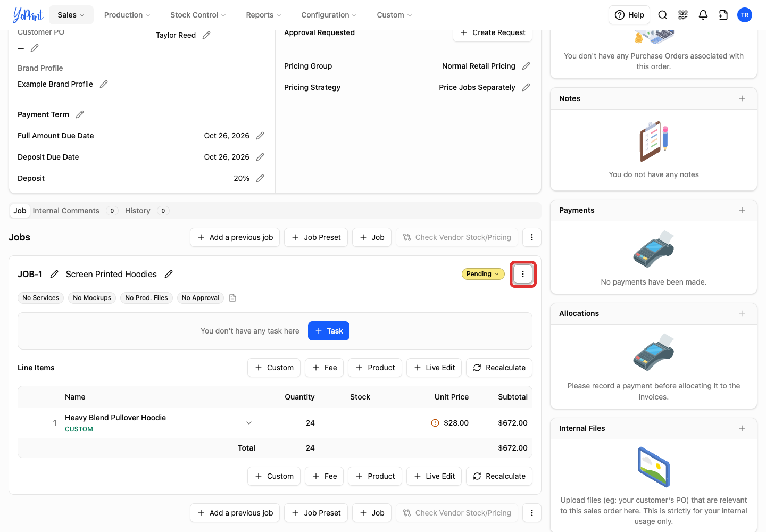
Task: Click the Create Request button
Action: (493, 32)
